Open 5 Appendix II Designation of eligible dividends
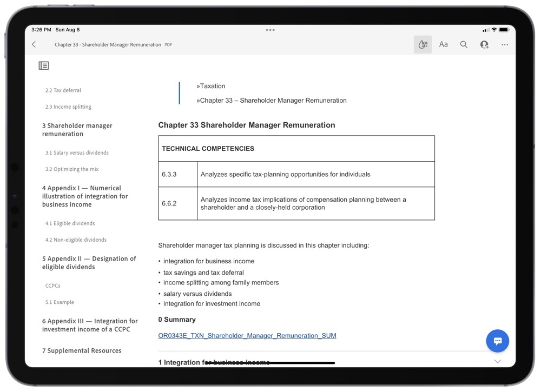This screenshot has height=392, width=541. (x=89, y=263)
